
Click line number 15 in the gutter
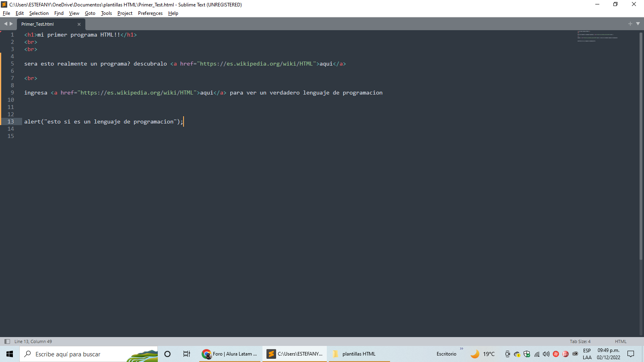(10, 136)
